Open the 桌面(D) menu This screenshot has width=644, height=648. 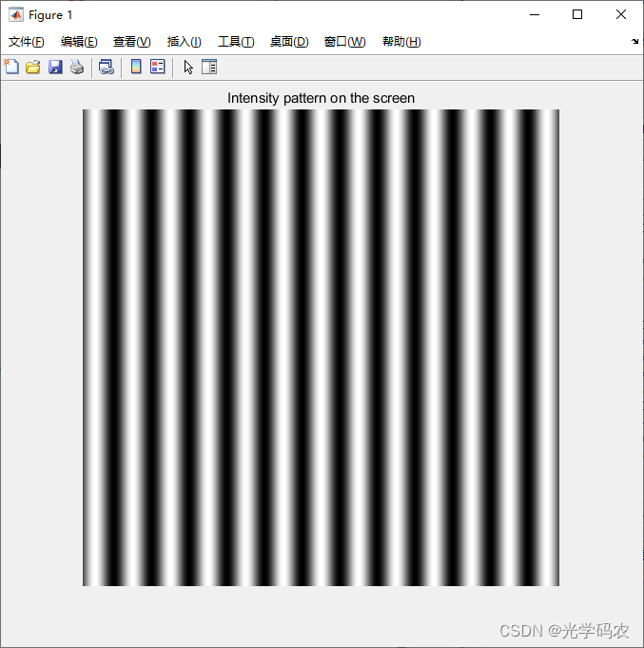289,42
